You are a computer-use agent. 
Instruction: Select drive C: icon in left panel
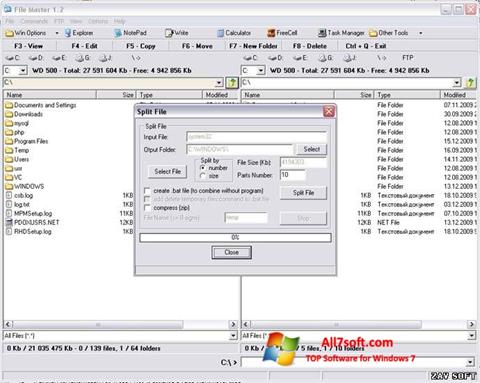[x=13, y=58]
